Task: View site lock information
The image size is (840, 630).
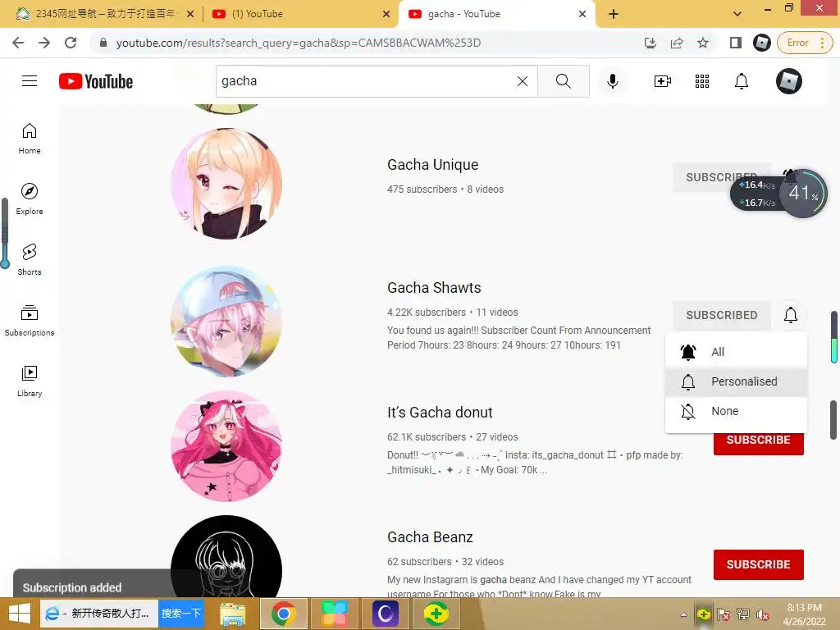Action: (103, 43)
